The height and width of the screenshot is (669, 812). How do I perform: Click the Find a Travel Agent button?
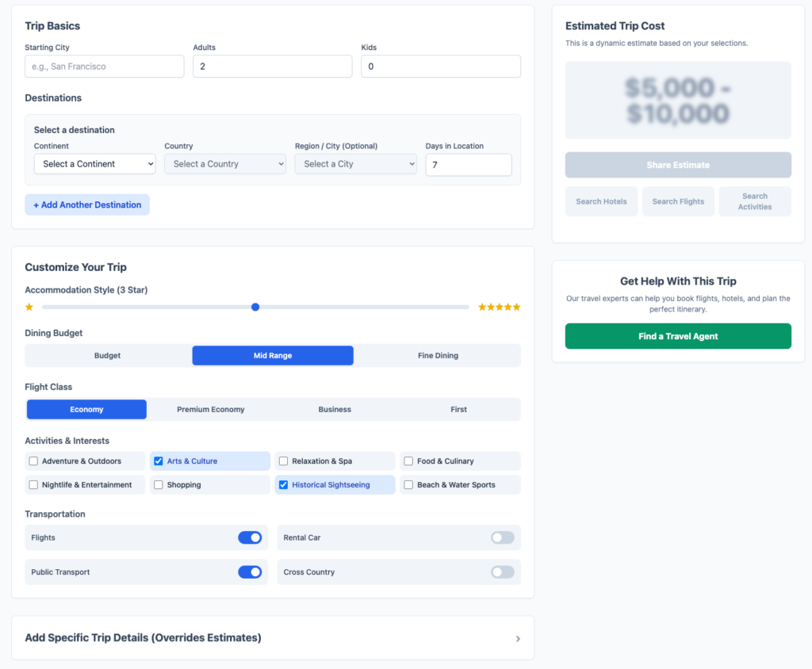[x=678, y=336]
